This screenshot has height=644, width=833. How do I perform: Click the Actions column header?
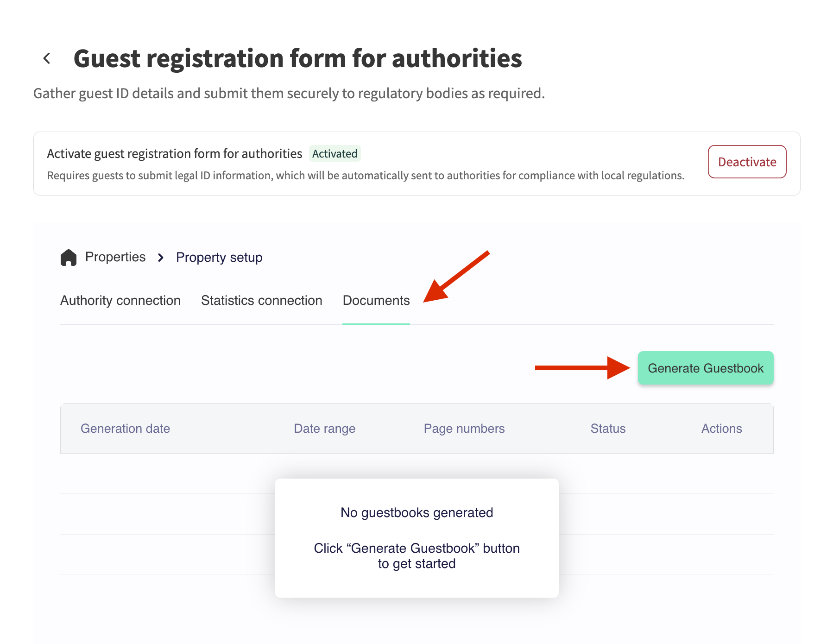721,429
